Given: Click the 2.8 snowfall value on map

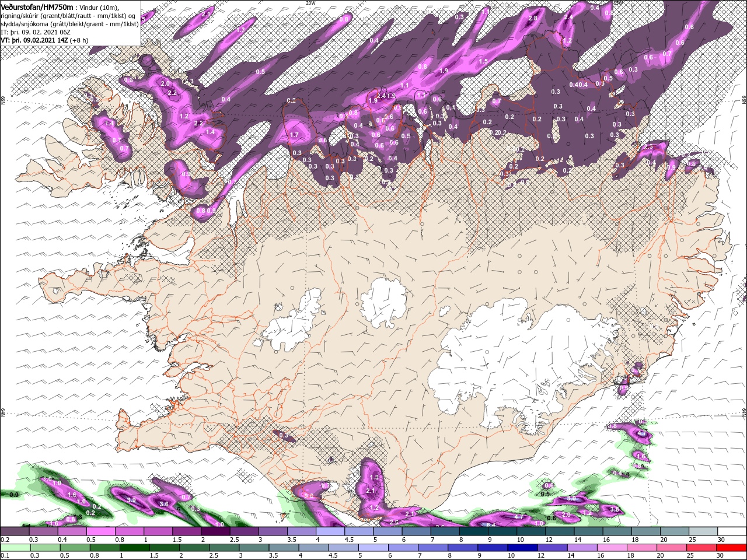Looking at the screenshot, I should 532,18.
